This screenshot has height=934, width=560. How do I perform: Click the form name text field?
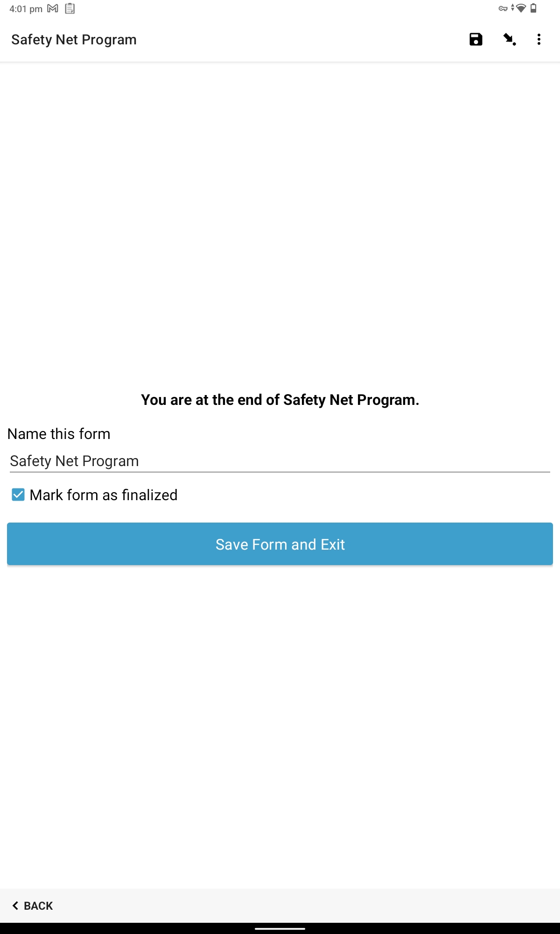click(x=280, y=461)
